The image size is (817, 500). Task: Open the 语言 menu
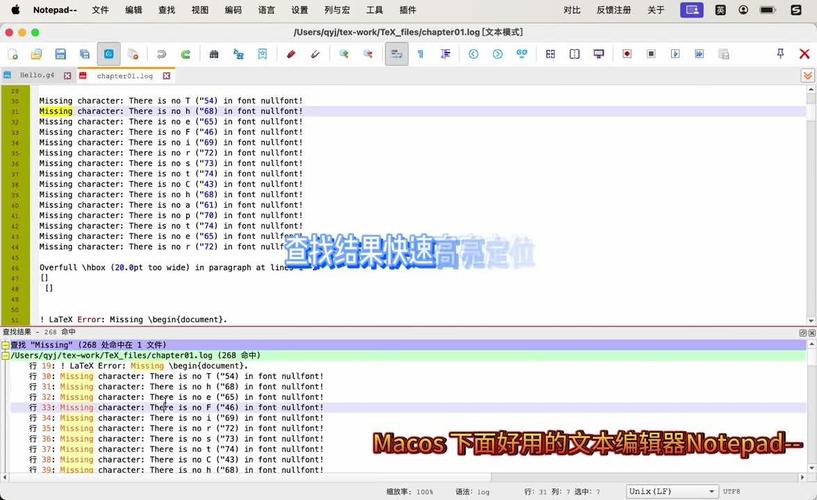pos(266,10)
